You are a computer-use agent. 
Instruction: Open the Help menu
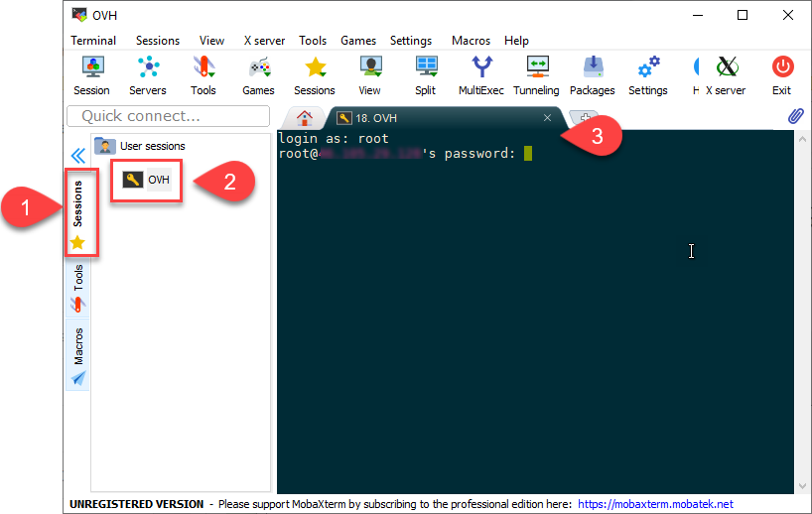516,41
